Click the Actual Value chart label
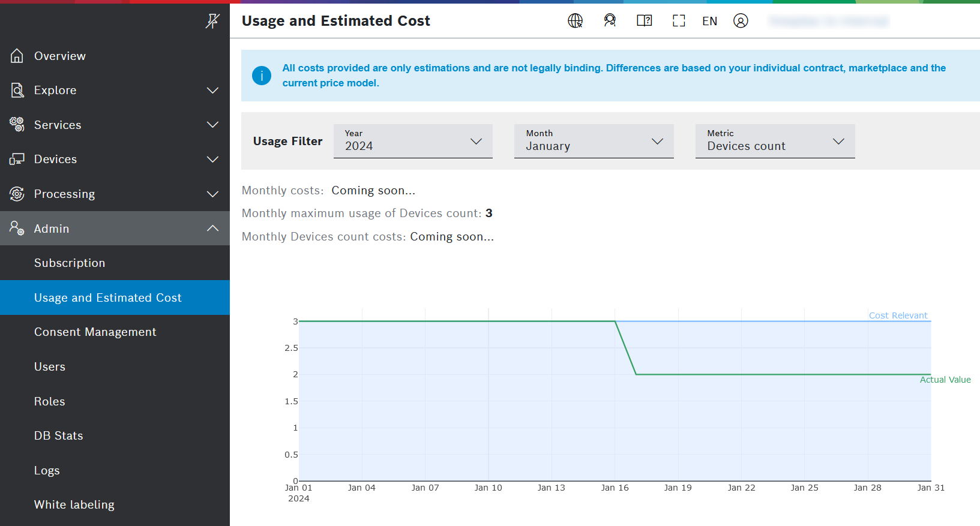 point(945,380)
